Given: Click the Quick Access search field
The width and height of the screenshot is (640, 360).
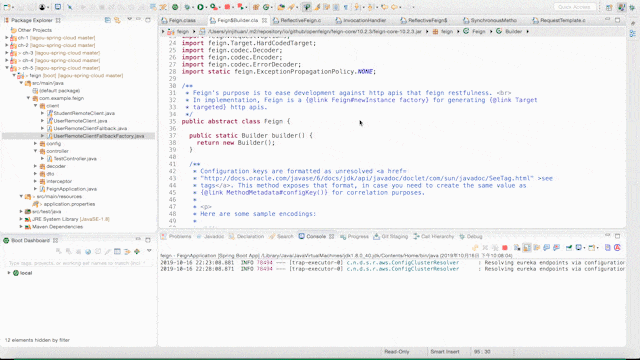Looking at the screenshot, I should point(574,7).
